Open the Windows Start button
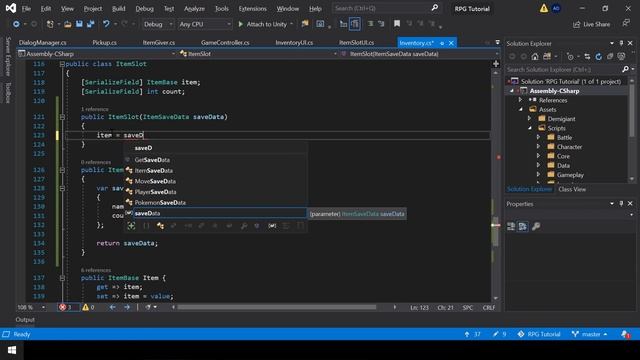 click(x=12, y=350)
